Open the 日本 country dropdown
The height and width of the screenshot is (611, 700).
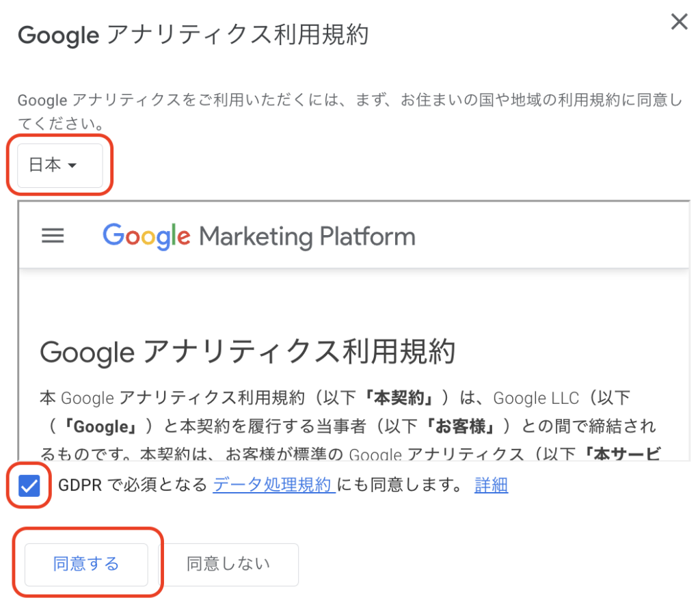(x=60, y=165)
